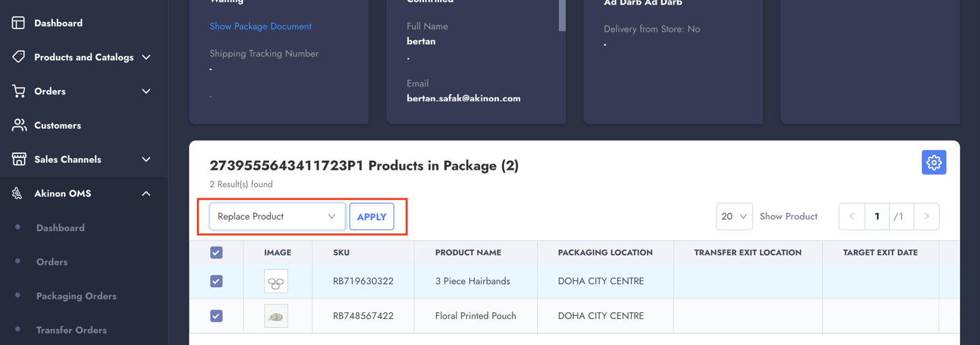Click the Orders shopping cart icon
Image resolution: width=980 pixels, height=345 pixels.
18,91
